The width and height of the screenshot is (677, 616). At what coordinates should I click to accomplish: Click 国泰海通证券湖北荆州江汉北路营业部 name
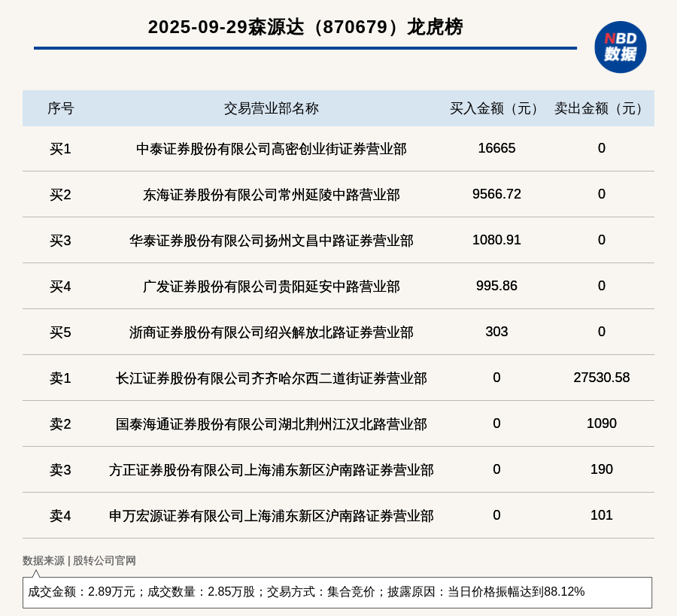coord(271,424)
